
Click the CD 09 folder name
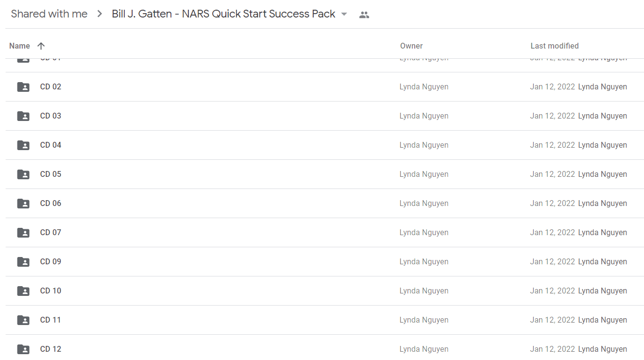pos(51,261)
